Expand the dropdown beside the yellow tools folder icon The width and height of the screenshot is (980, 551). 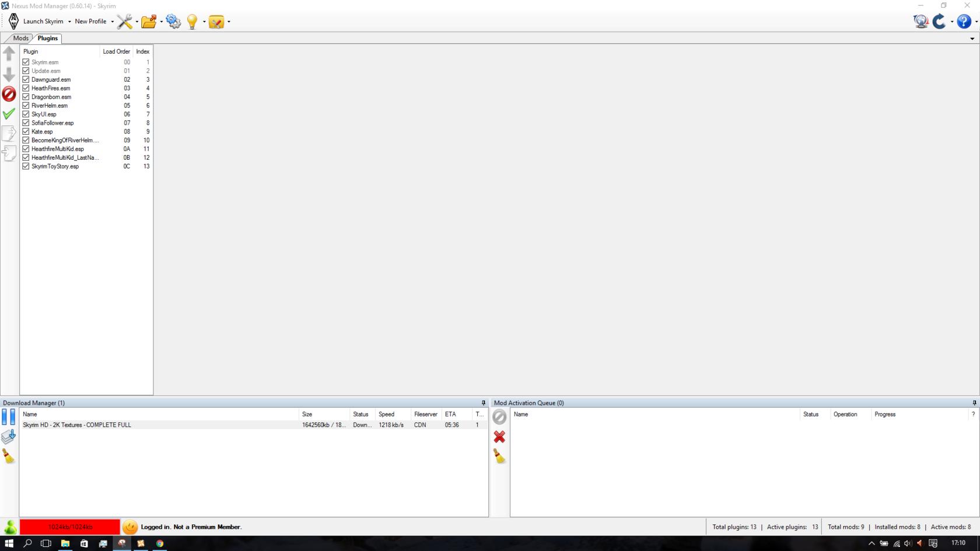[x=229, y=22]
